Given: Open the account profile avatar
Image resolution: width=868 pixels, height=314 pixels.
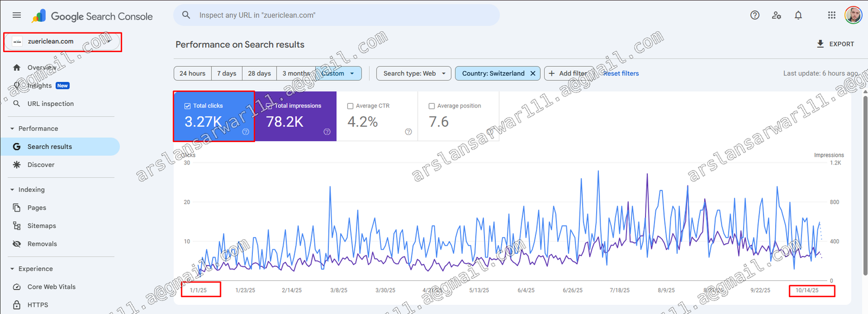Looking at the screenshot, I should click(x=853, y=15).
